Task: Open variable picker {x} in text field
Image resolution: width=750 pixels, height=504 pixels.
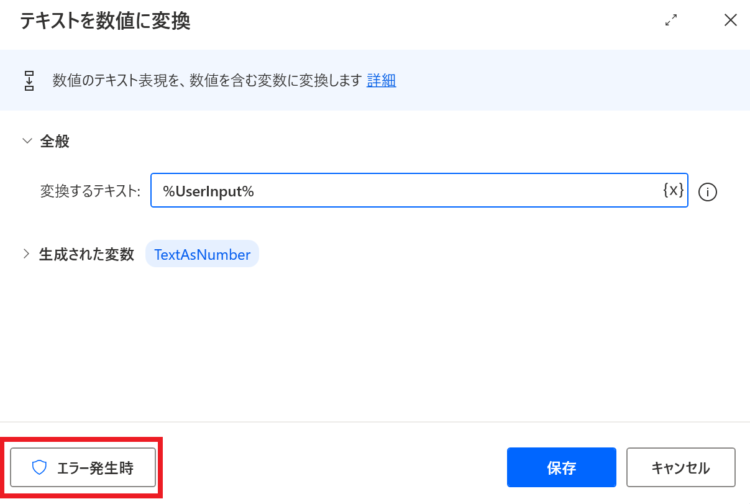Action: tap(673, 190)
